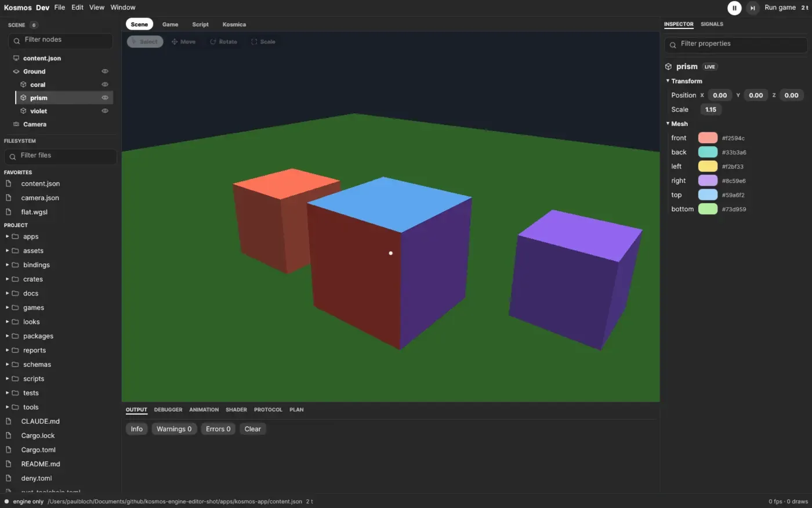Screen dimensions: 812x508
Task: Click the prism cube icon in the scene tree
Action: tap(23, 98)
